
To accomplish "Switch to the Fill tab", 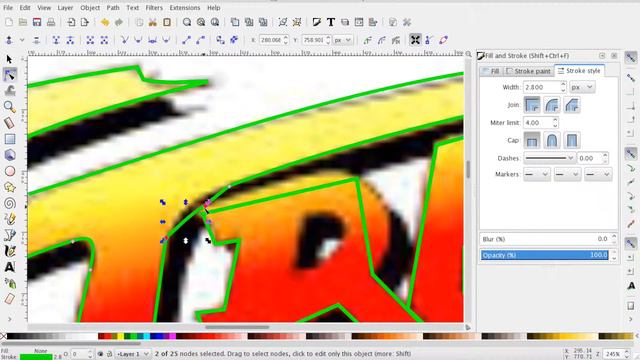I will click(x=491, y=71).
